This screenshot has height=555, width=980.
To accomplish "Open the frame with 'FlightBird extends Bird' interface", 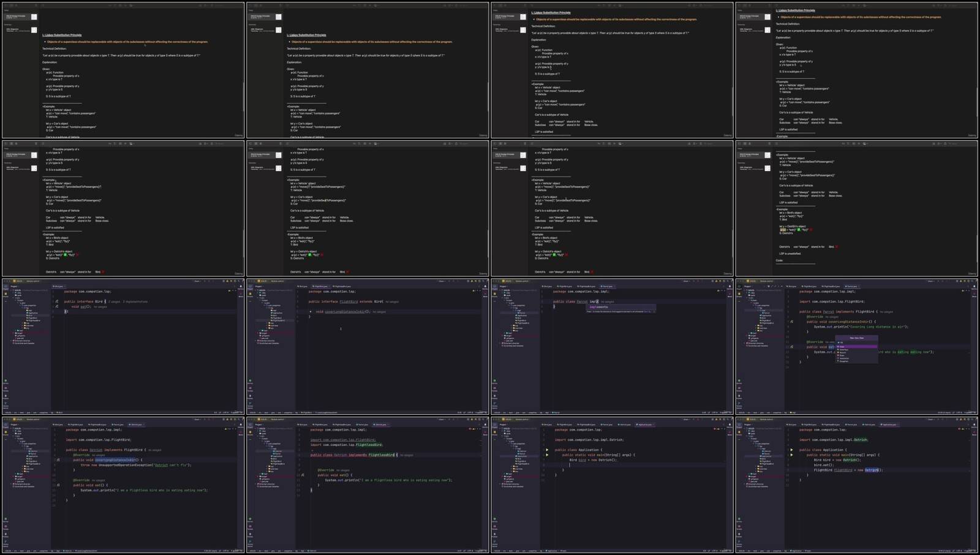I will pyautogui.click(x=367, y=347).
